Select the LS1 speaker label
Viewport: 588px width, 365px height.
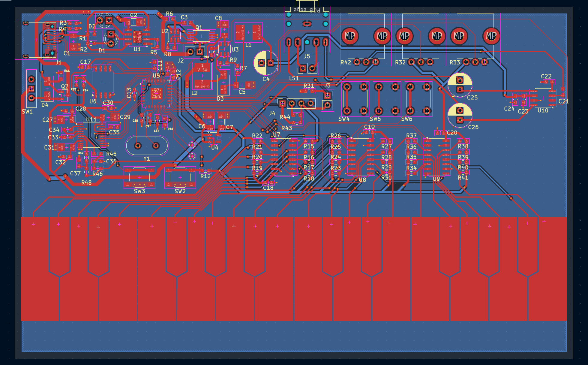pos(294,78)
